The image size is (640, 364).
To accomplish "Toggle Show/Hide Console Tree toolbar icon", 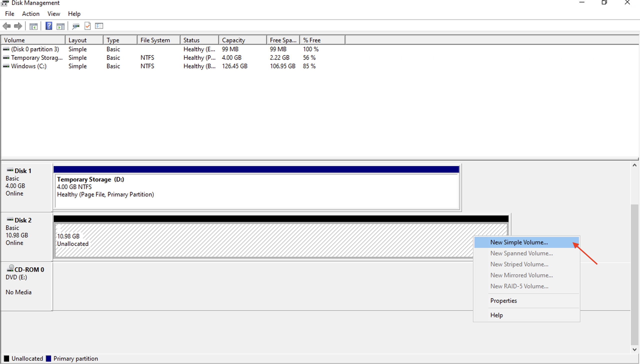I will 33,26.
